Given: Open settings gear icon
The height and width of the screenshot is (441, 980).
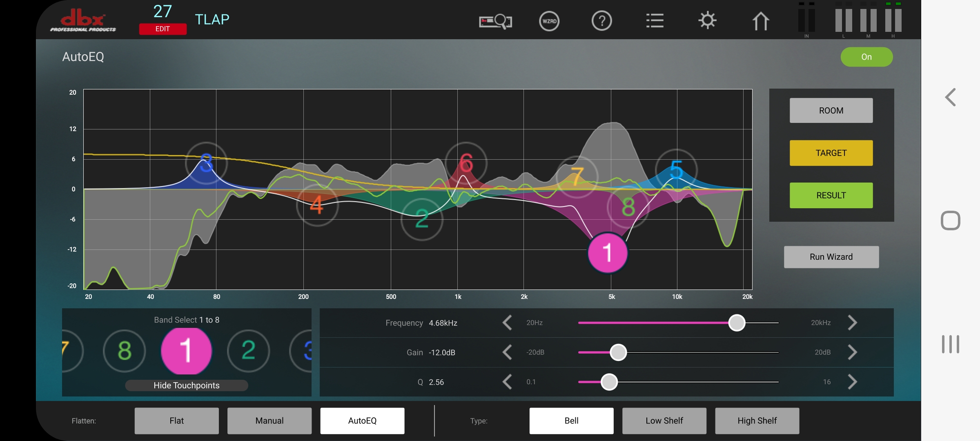Looking at the screenshot, I should click(x=707, y=21).
